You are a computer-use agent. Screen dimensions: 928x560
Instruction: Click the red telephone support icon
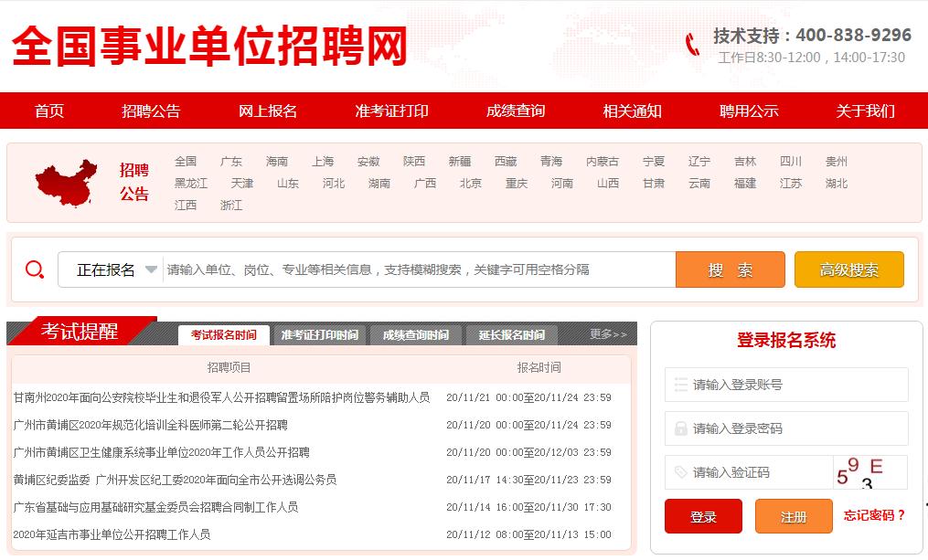[x=690, y=42]
